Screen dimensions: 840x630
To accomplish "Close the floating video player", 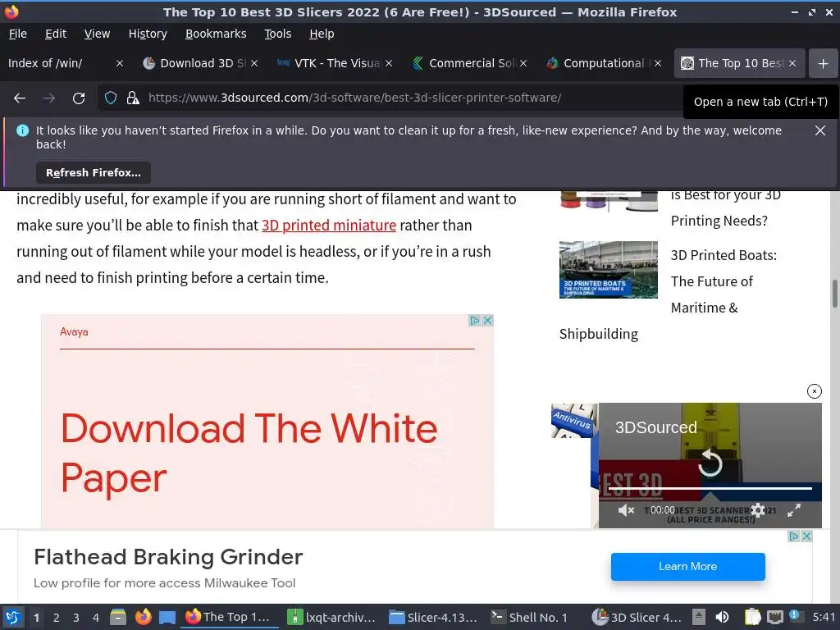I will [x=814, y=391].
